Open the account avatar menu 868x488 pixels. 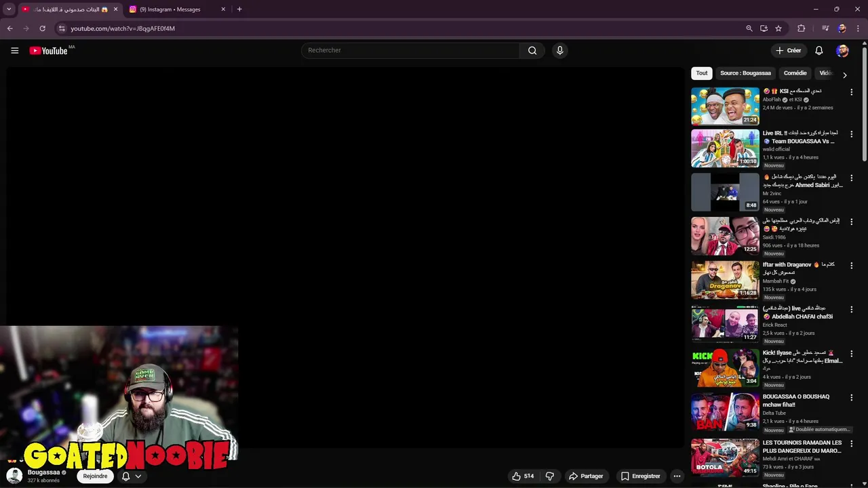pos(842,50)
